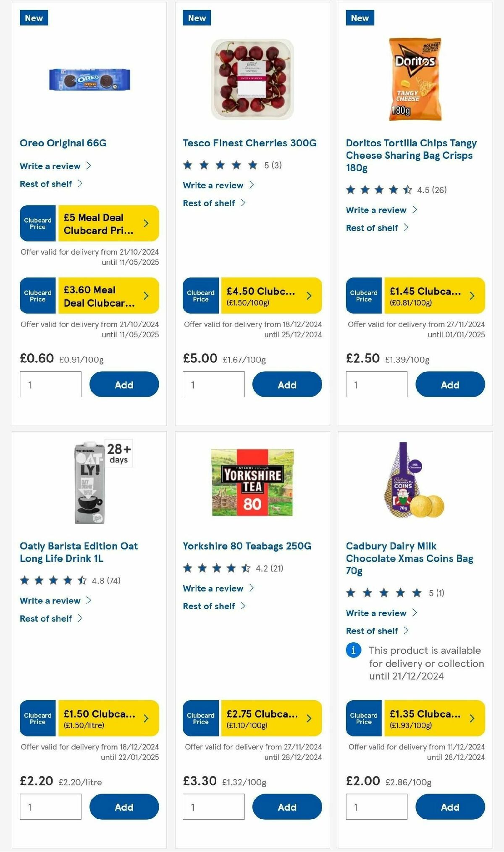504x852 pixels.
Task: Click the Doritos £1.45 Clubcard offer chevron
Action: coord(472,295)
